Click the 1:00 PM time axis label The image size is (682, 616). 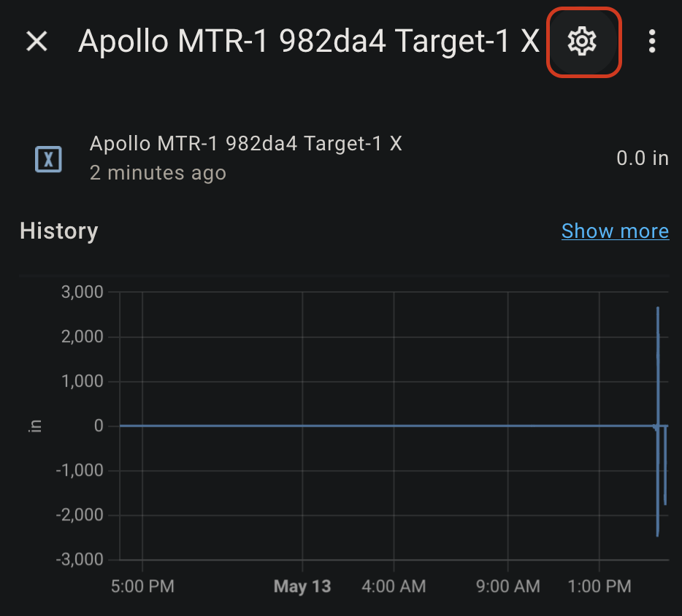599,586
